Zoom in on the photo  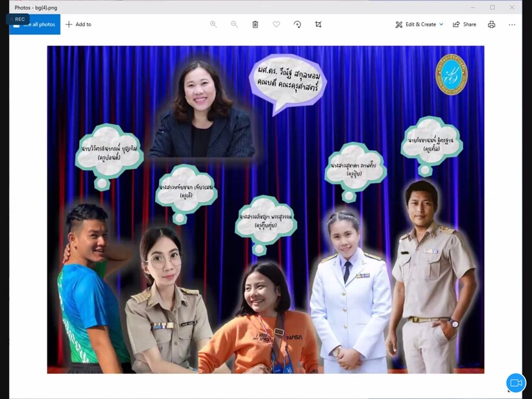[x=213, y=25]
